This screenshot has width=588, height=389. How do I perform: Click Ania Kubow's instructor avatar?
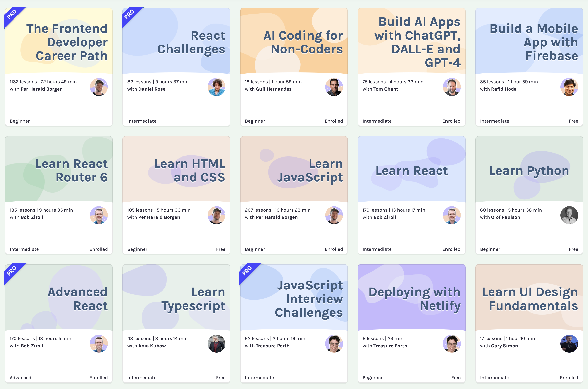coord(216,344)
